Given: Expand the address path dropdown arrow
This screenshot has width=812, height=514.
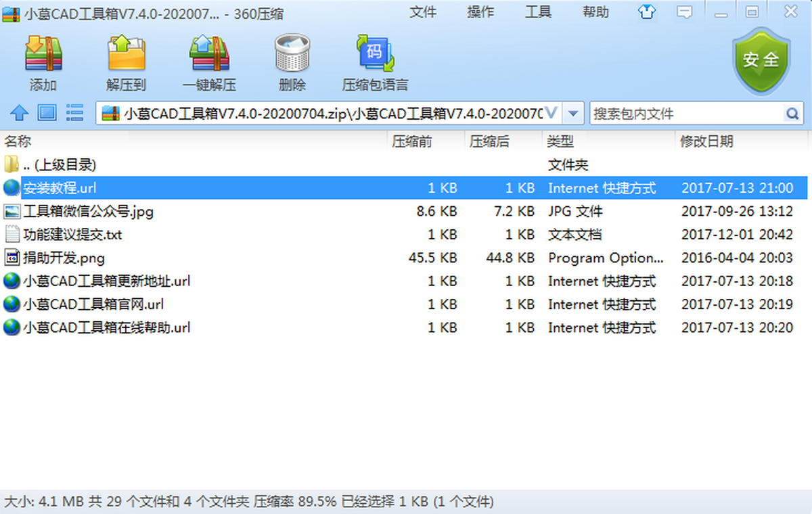Looking at the screenshot, I should coord(574,114).
